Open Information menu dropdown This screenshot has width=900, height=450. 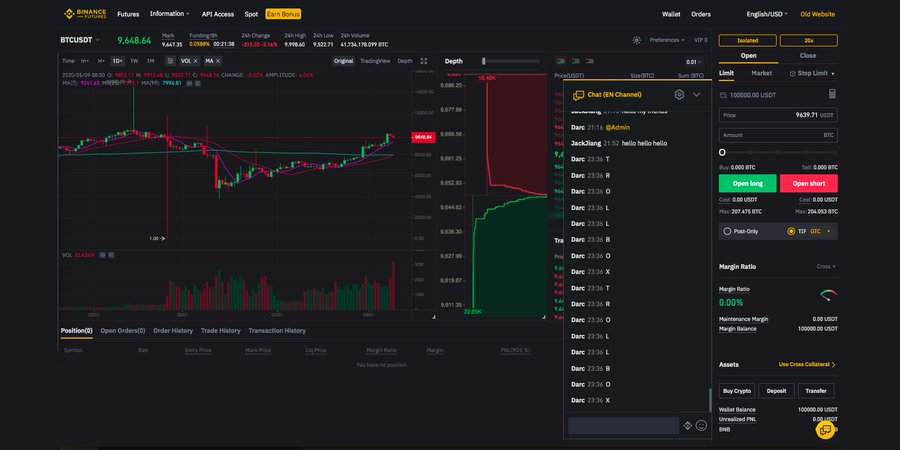coord(170,14)
